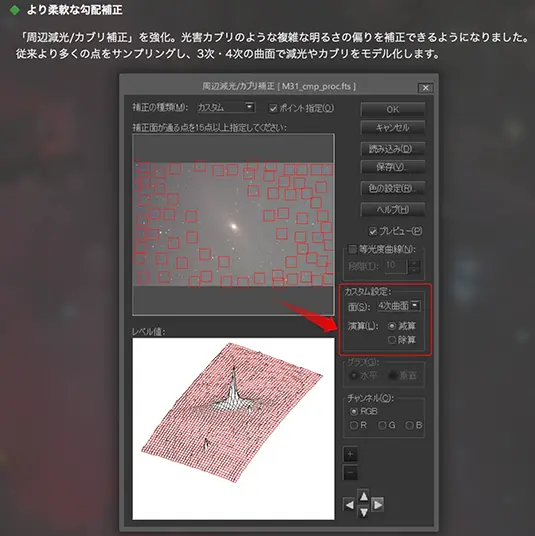The height and width of the screenshot is (536, 535).
Task: Increase 段階 value with stepper arrow
Action: pos(415,263)
